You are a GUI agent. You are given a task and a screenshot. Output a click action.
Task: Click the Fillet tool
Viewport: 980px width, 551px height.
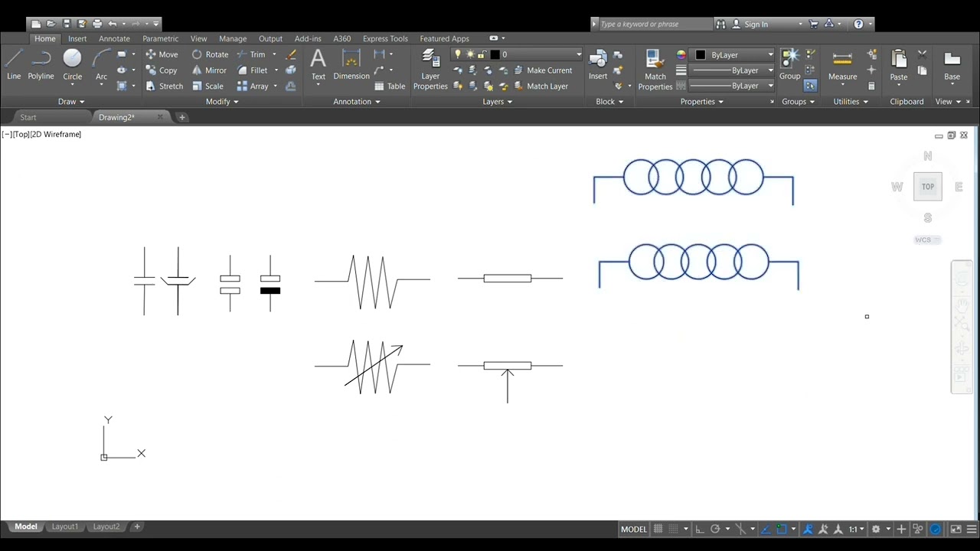click(x=252, y=70)
